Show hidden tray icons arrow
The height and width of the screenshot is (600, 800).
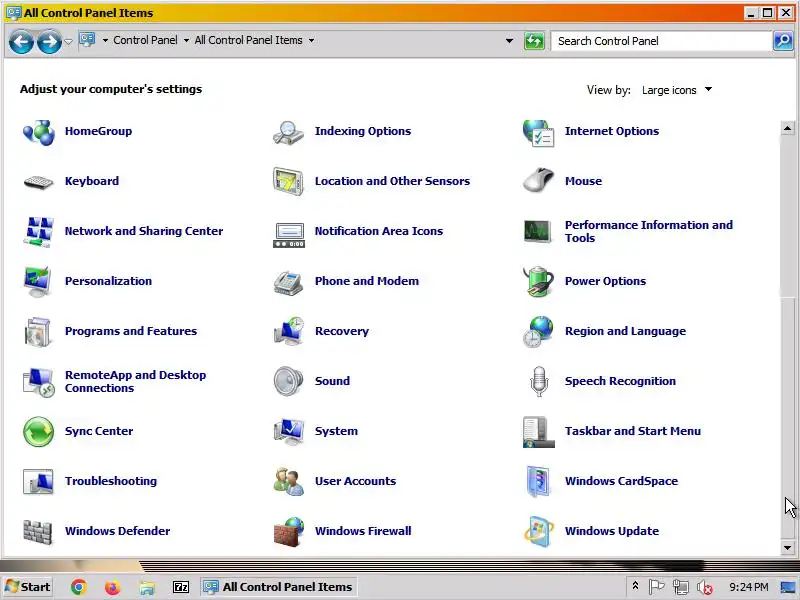point(635,586)
